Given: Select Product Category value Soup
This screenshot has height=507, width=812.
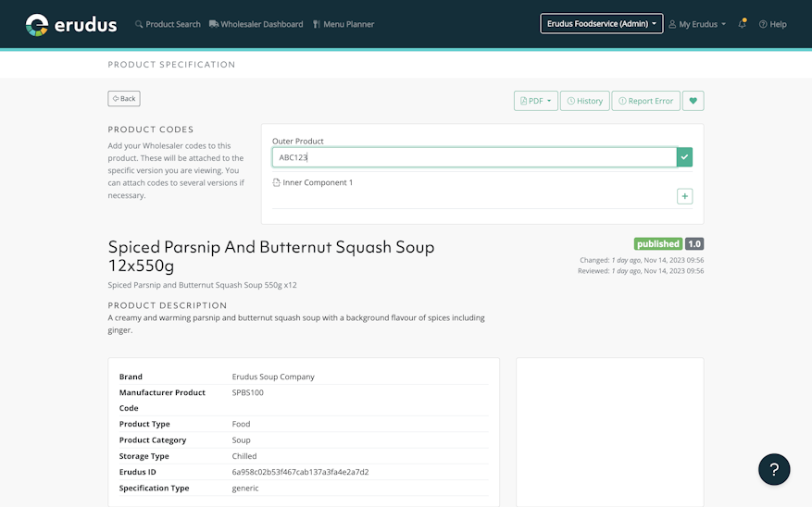Looking at the screenshot, I should click(x=241, y=440).
